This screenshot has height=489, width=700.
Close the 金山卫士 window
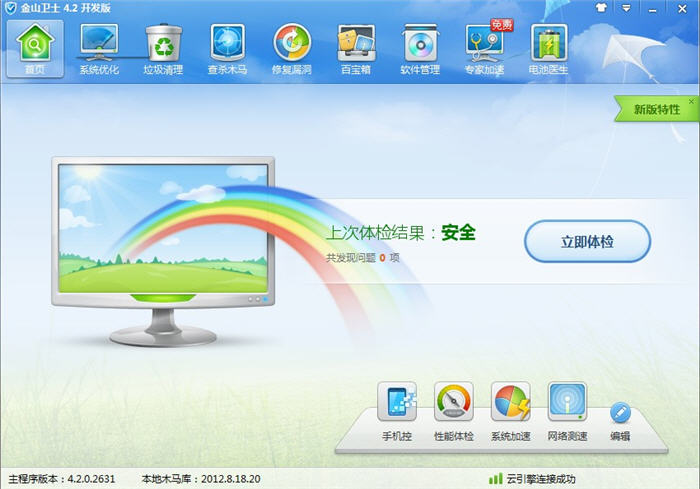click(682, 8)
